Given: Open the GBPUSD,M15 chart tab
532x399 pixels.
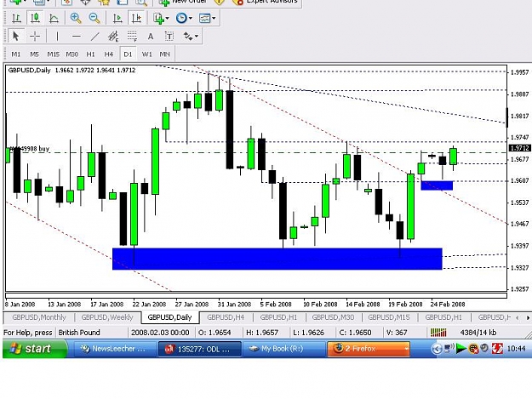Looking at the screenshot, I should pyautogui.click(x=389, y=317).
